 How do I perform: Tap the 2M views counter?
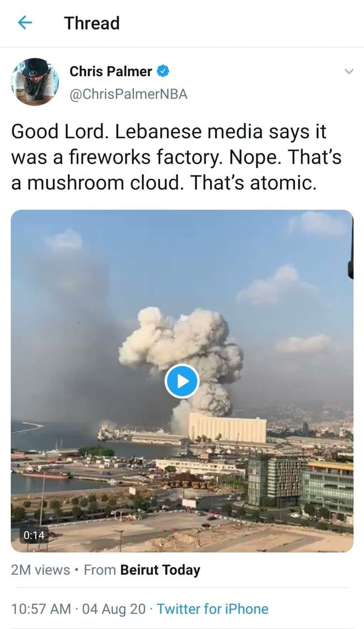[40, 570]
